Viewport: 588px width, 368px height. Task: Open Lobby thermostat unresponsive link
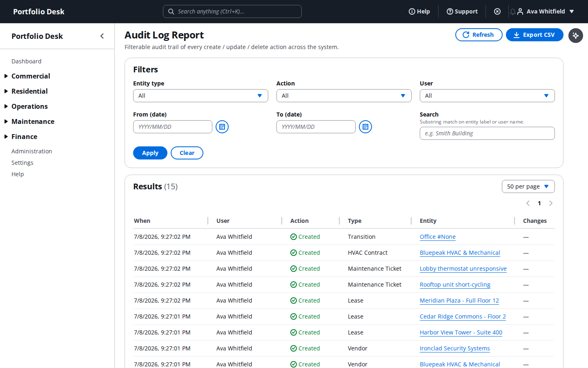pyautogui.click(x=463, y=269)
